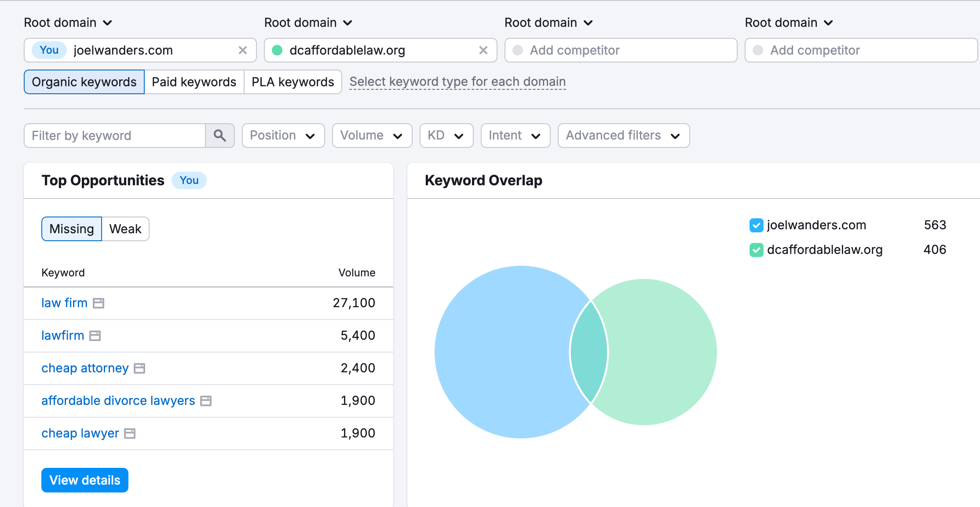
Task: Click the View details button
Action: pyautogui.click(x=85, y=480)
